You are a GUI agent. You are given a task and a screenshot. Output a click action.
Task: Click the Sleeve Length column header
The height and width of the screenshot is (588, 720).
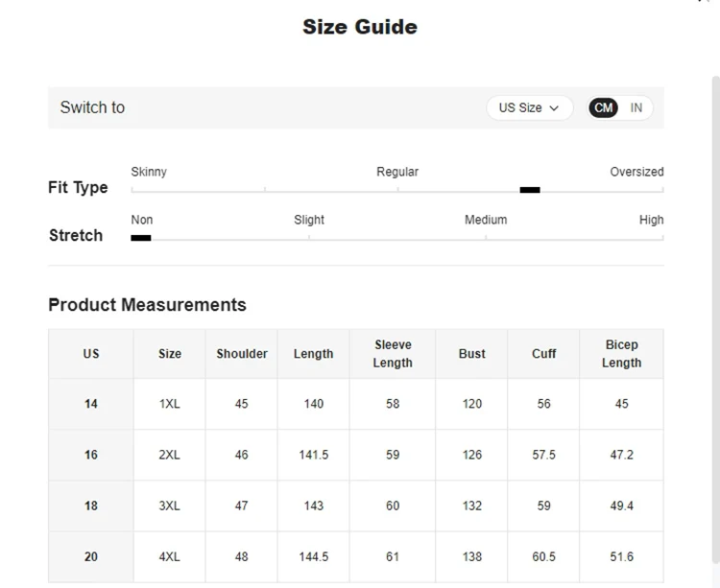(x=393, y=354)
